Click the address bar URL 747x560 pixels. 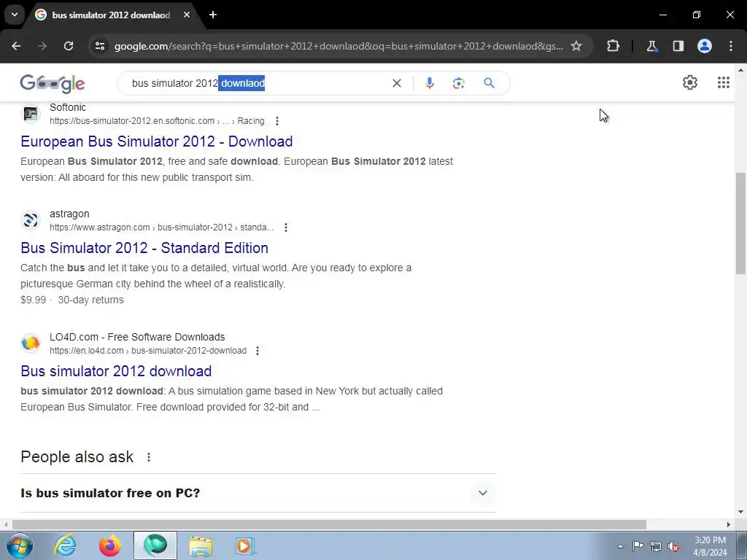pos(338,46)
